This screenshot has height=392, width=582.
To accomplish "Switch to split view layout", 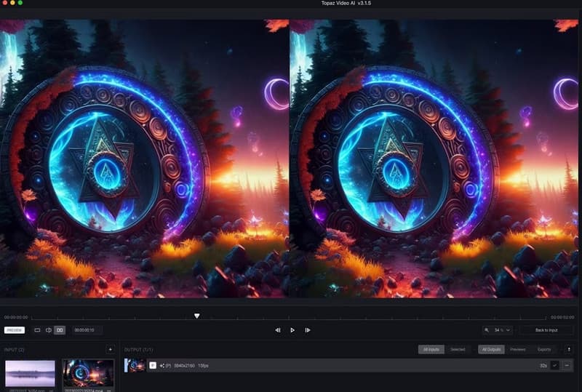I will click(49, 330).
